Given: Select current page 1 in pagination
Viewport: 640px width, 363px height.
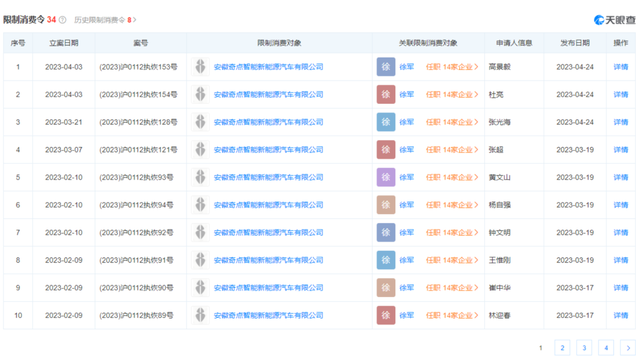Looking at the screenshot, I should [x=540, y=348].
